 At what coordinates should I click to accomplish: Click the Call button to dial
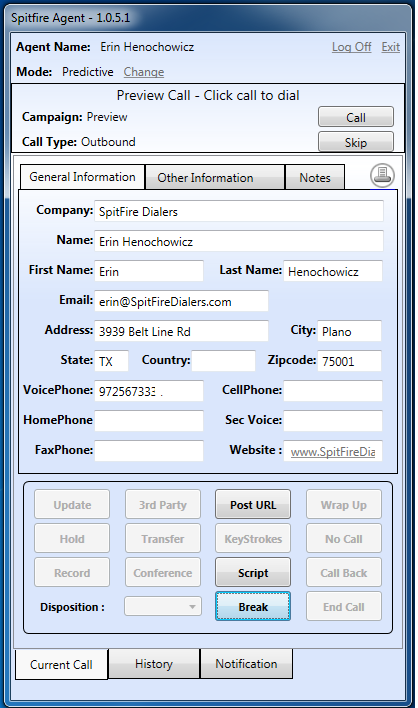(356, 117)
